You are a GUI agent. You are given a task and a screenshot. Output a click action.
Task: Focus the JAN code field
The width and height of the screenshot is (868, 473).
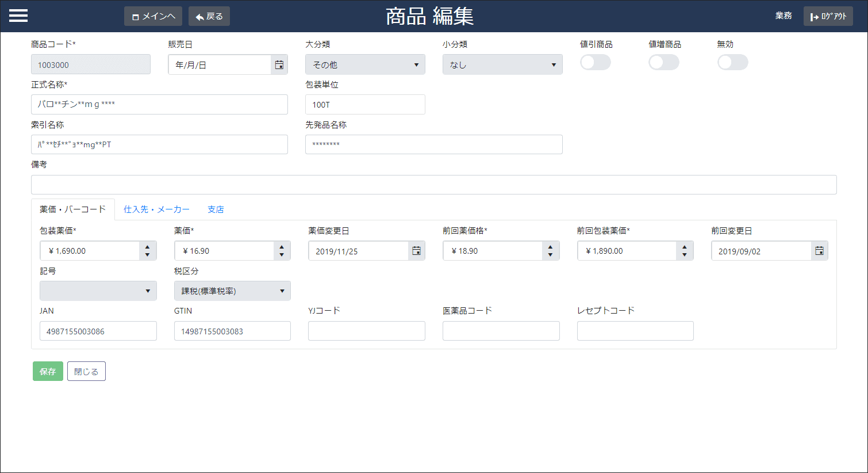pos(98,331)
